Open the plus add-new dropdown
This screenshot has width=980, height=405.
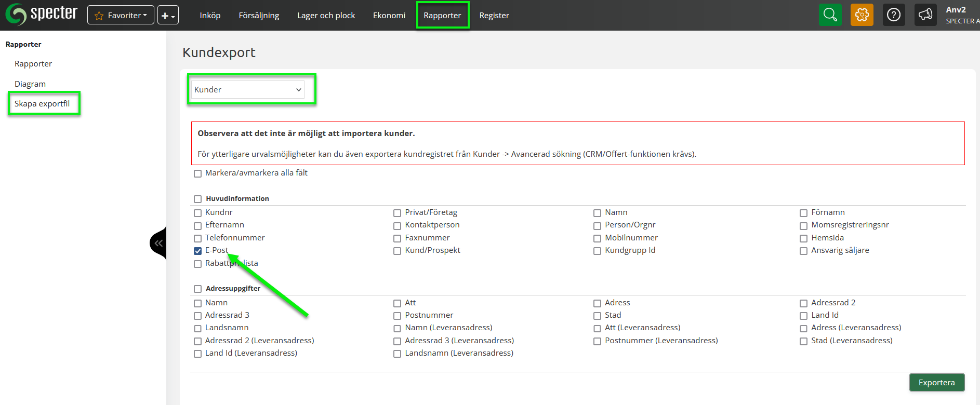coord(168,16)
